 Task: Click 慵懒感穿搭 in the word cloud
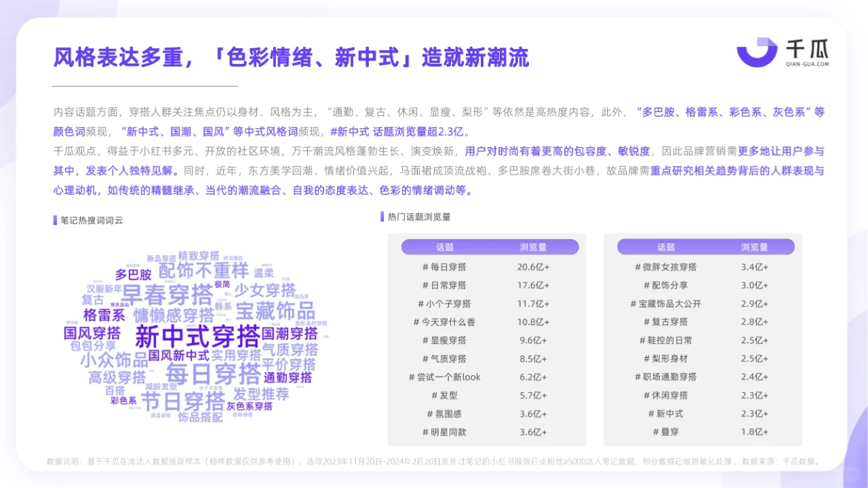(174, 315)
